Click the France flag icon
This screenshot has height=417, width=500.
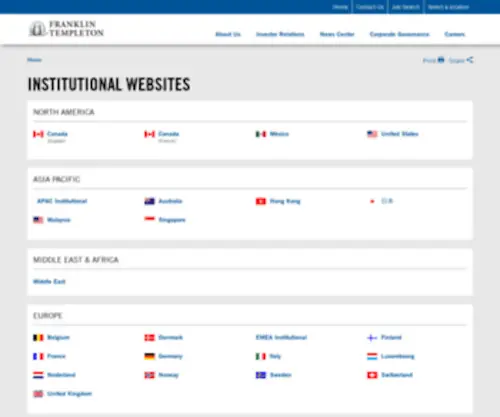click(38, 356)
